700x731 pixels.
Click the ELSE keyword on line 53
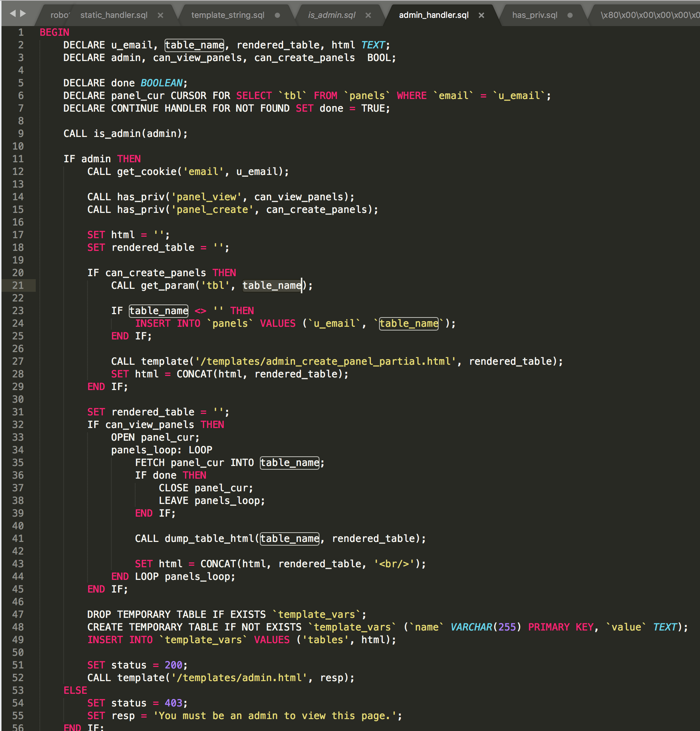click(x=75, y=690)
